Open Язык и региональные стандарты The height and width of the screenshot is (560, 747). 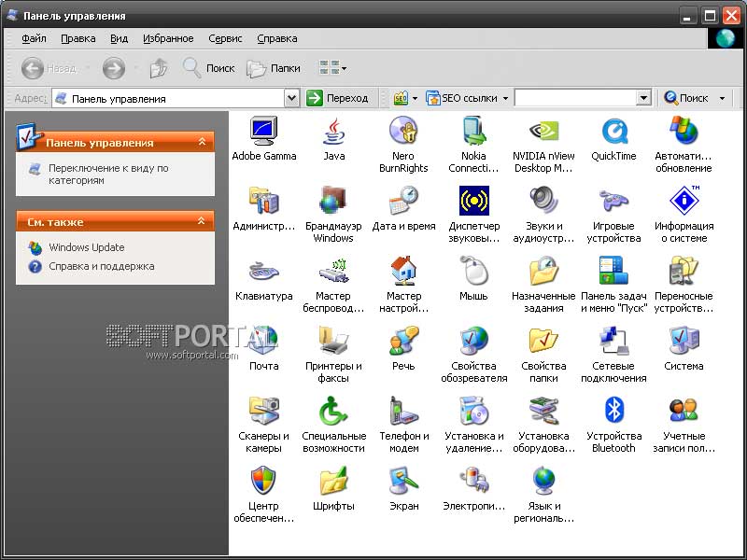click(543, 495)
